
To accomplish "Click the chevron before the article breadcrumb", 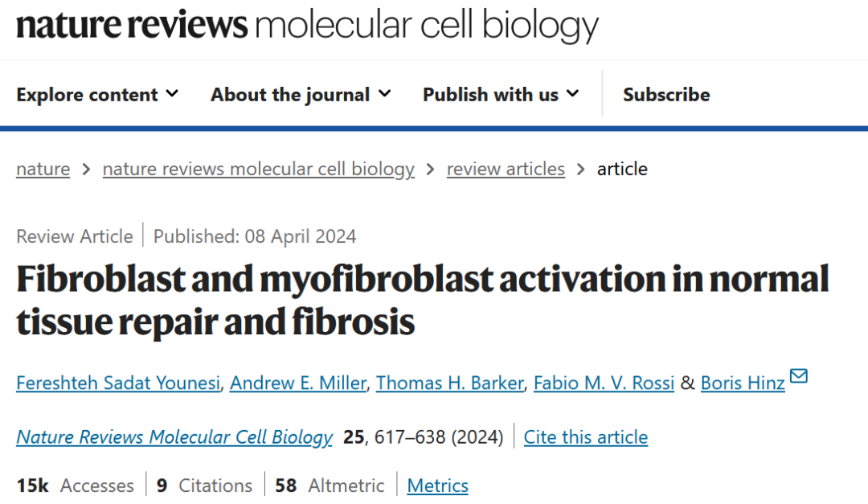I will click(581, 170).
